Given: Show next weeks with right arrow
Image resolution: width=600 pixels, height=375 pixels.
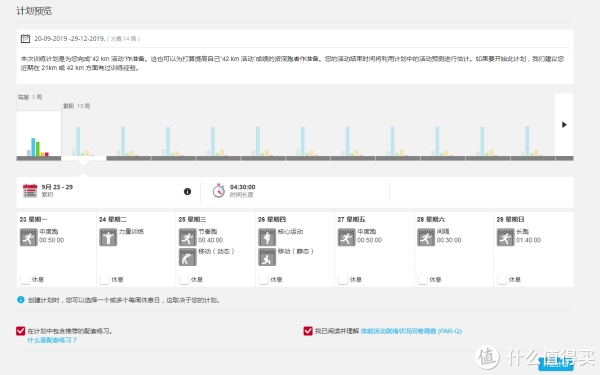Looking at the screenshot, I should (564, 125).
